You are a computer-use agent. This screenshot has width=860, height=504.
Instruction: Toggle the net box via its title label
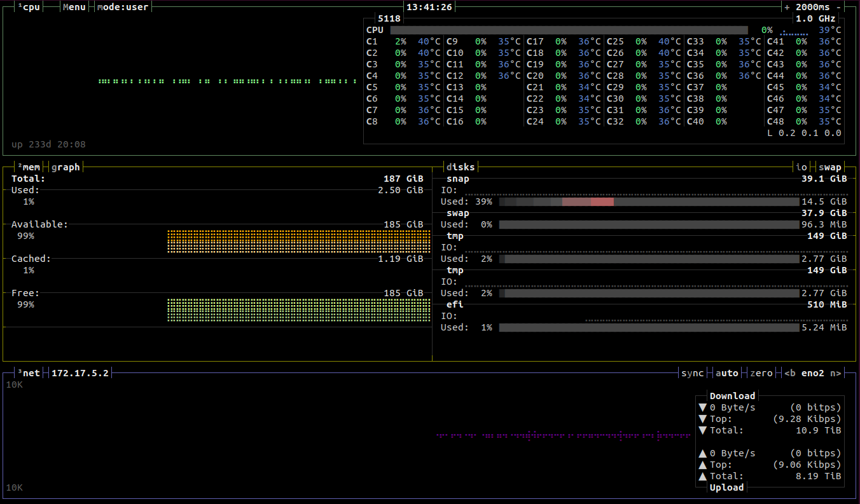[29, 373]
